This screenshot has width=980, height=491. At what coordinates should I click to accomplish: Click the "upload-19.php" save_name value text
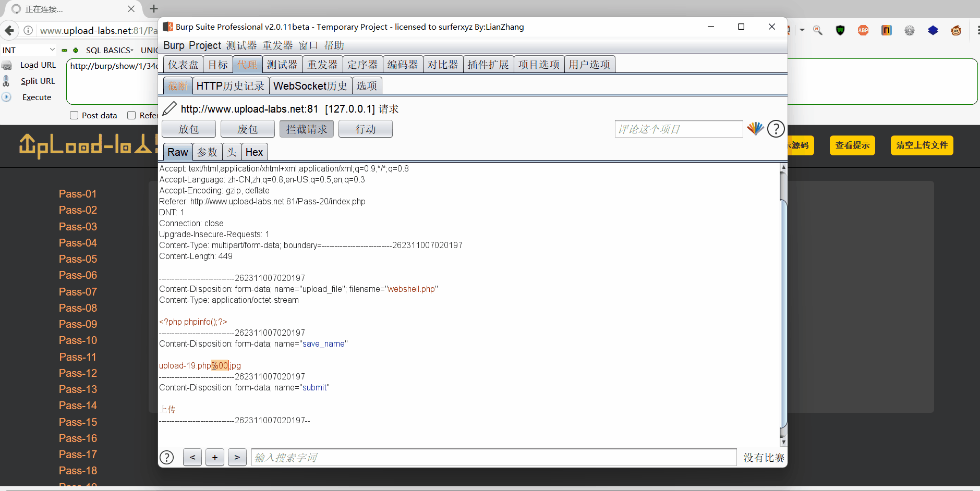(x=185, y=365)
